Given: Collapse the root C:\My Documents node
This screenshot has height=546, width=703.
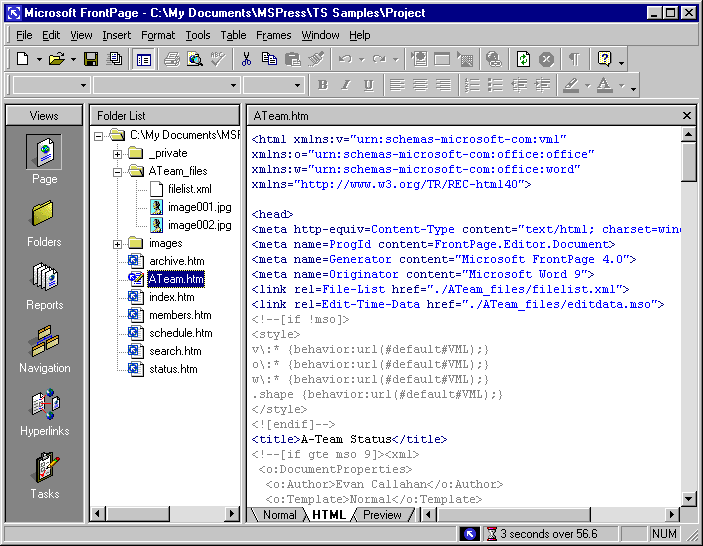Looking at the screenshot, I should (99, 136).
